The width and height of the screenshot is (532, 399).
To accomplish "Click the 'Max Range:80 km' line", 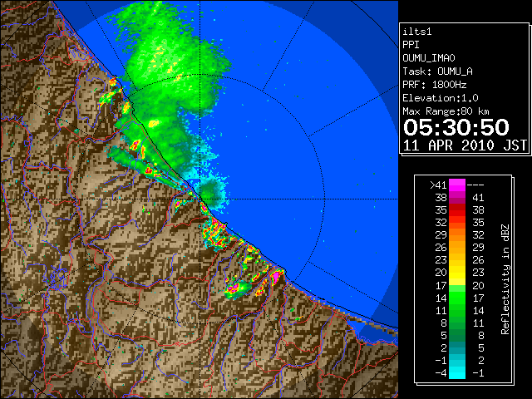I will coord(446,111).
